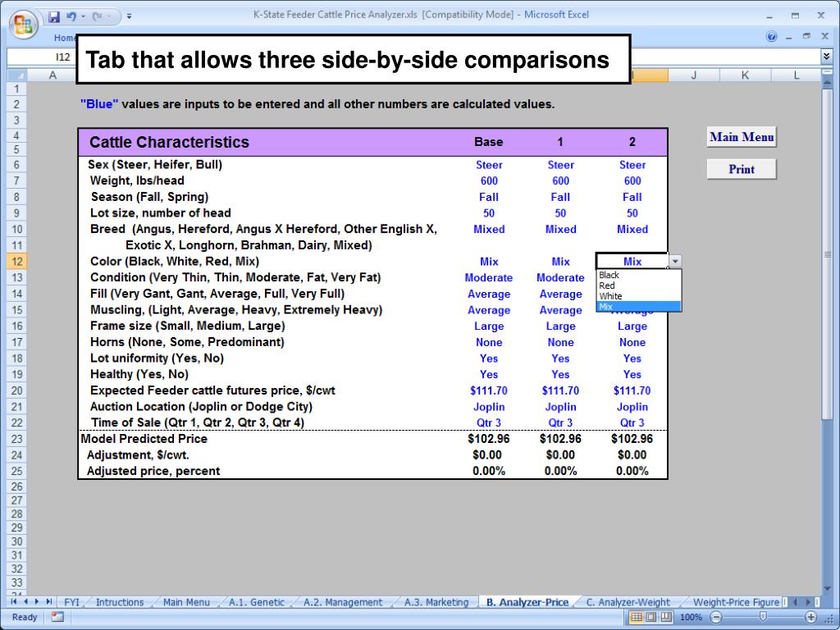Viewport: 840px width, 630px height.
Task: Zoom in with the plus button
Action: (x=811, y=617)
